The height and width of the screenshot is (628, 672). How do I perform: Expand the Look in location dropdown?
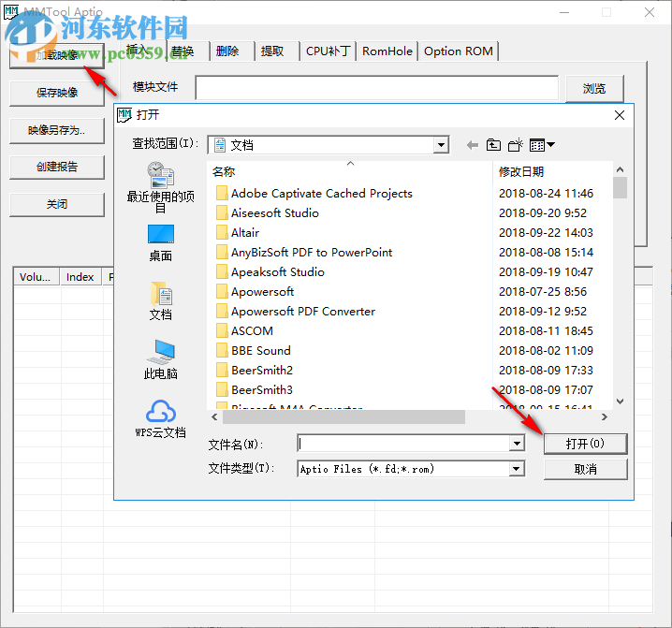coord(441,145)
